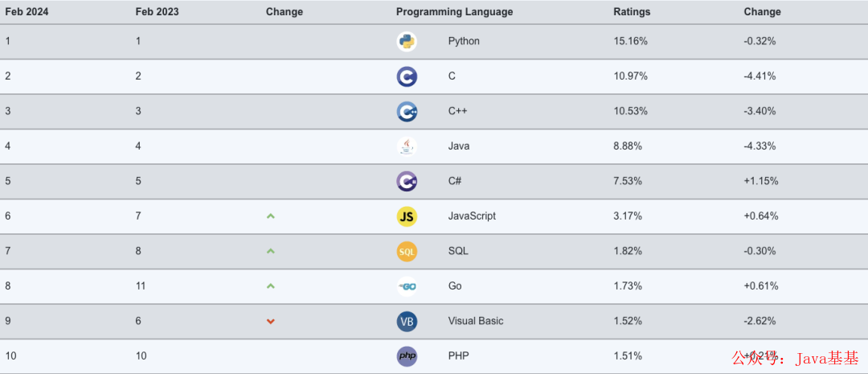
Task: Click the C# logo icon
Action: point(407,181)
